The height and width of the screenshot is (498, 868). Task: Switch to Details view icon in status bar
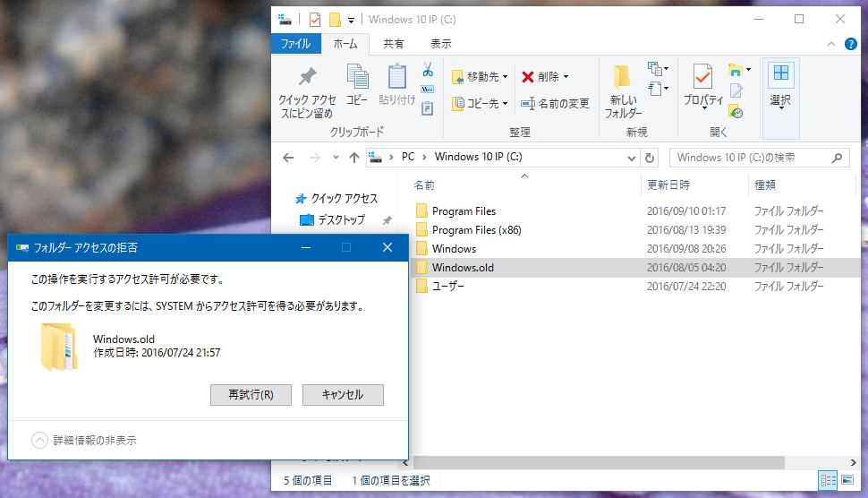point(828,480)
